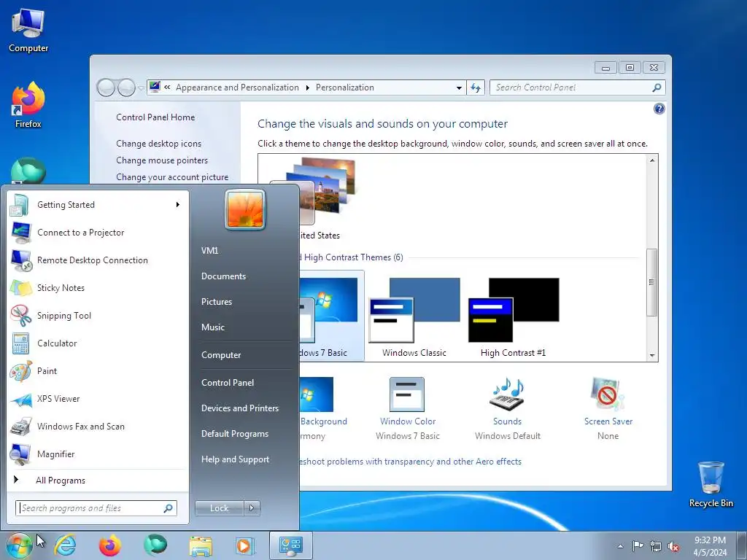Expand Getting Started submenu arrow

[178, 205]
